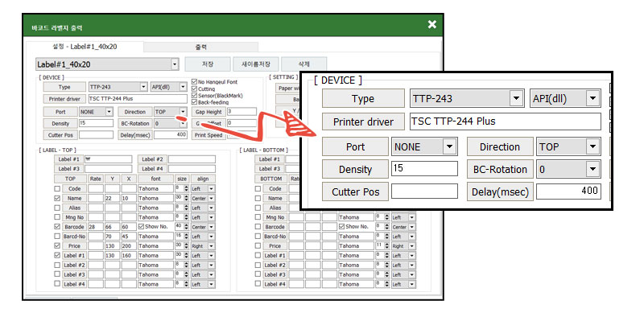
Task: Click the Print Speed button
Action: [x=208, y=135]
